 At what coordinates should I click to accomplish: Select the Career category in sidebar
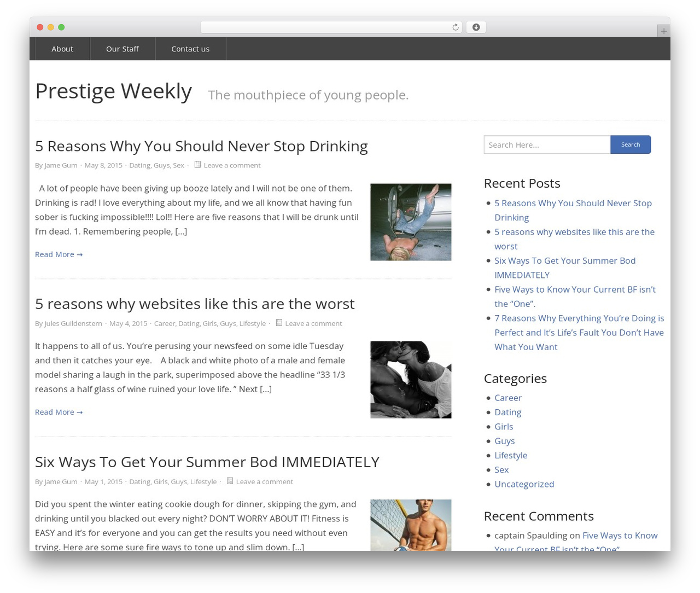[508, 398]
